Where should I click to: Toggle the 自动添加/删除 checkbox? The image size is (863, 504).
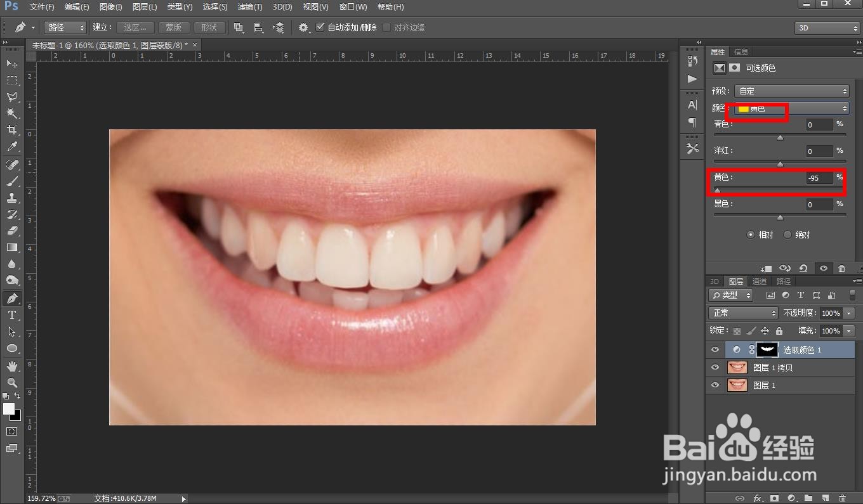[320, 27]
